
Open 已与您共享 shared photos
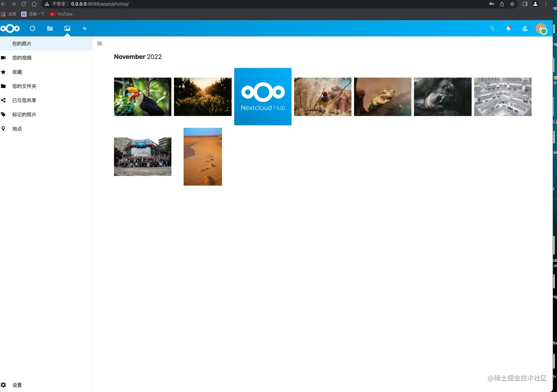pyautogui.click(x=24, y=100)
